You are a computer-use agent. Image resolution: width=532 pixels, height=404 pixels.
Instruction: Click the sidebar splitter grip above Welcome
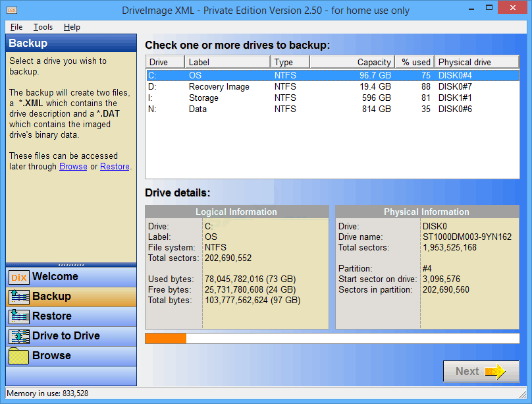click(71, 264)
